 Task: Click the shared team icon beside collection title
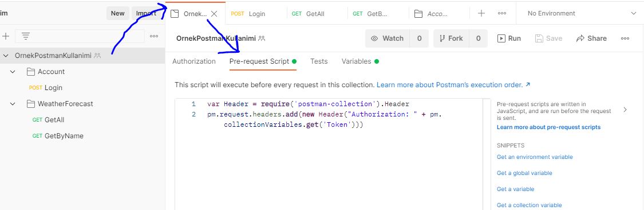(x=262, y=38)
